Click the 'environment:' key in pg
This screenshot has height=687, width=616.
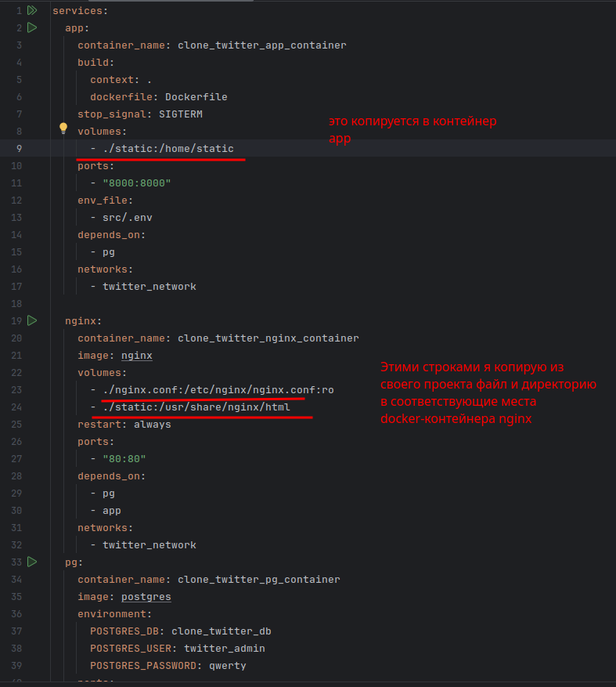115,614
